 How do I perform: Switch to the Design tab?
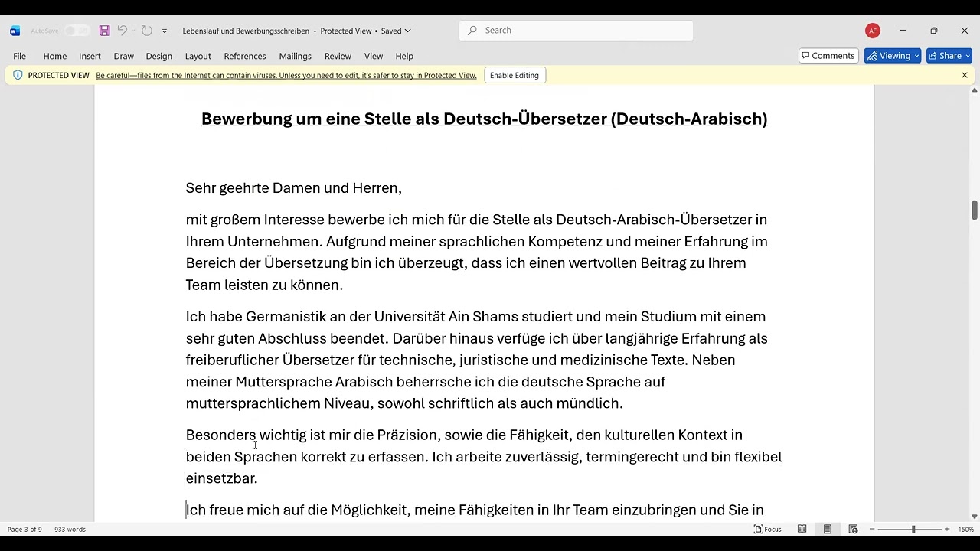(x=159, y=56)
